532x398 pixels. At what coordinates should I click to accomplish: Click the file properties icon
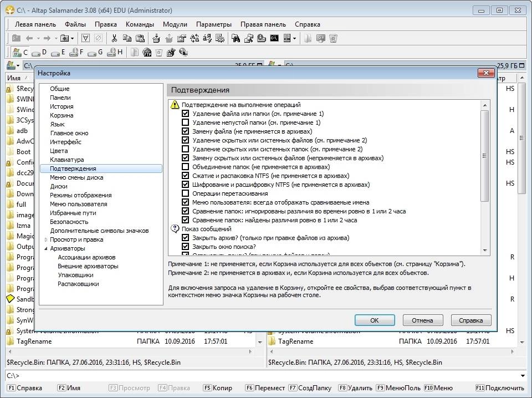click(x=182, y=38)
